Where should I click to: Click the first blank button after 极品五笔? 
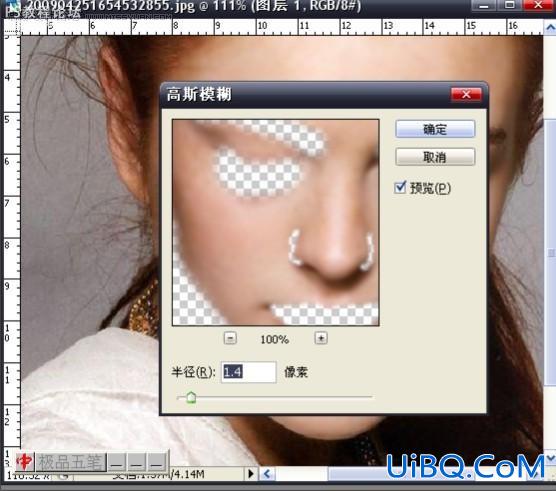tap(116, 462)
